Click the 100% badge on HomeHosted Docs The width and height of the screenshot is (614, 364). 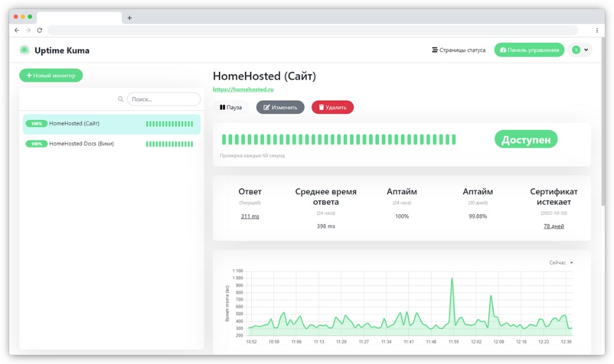[37, 144]
